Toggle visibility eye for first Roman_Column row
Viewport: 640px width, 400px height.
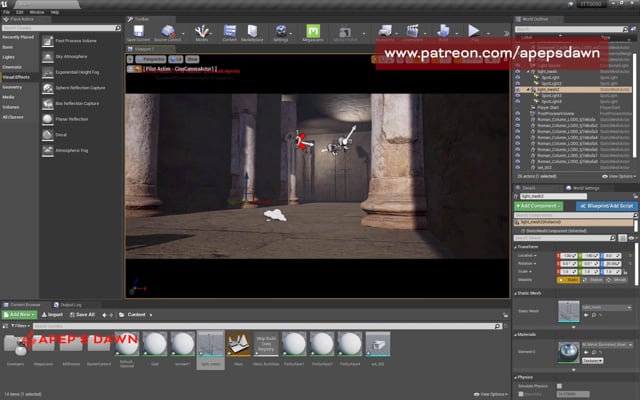(x=518, y=120)
